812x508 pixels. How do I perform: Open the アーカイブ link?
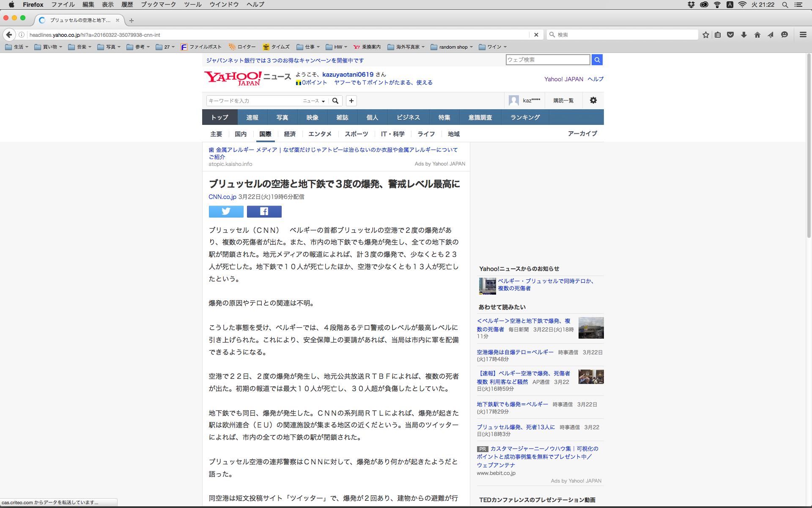(582, 133)
